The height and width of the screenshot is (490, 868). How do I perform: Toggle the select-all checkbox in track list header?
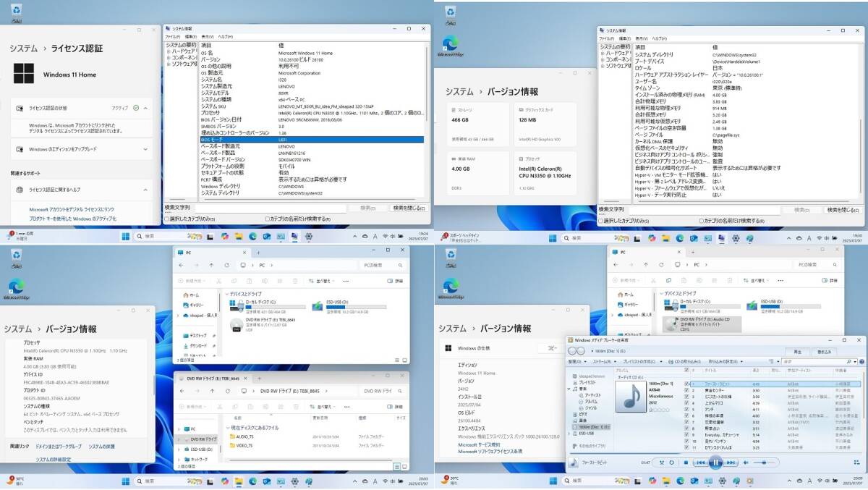[686, 369]
